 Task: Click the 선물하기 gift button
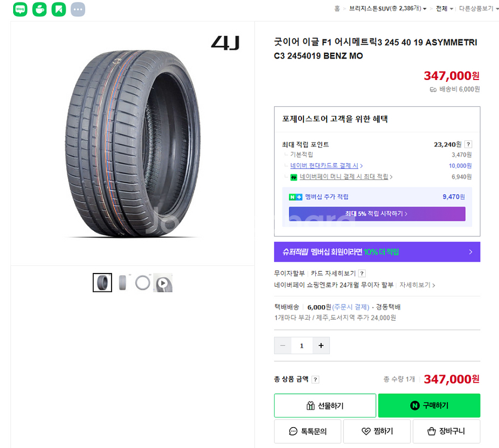pyautogui.click(x=325, y=406)
